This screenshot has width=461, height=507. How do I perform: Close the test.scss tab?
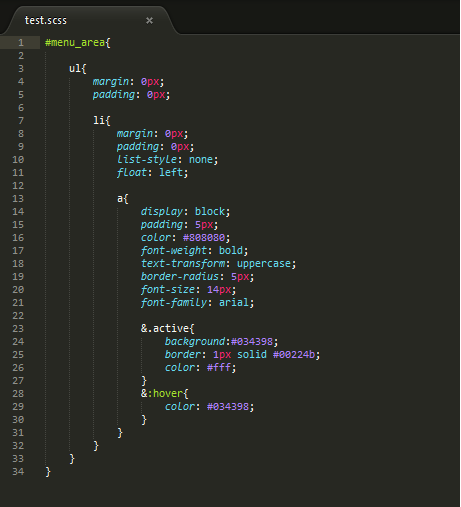click(x=149, y=21)
